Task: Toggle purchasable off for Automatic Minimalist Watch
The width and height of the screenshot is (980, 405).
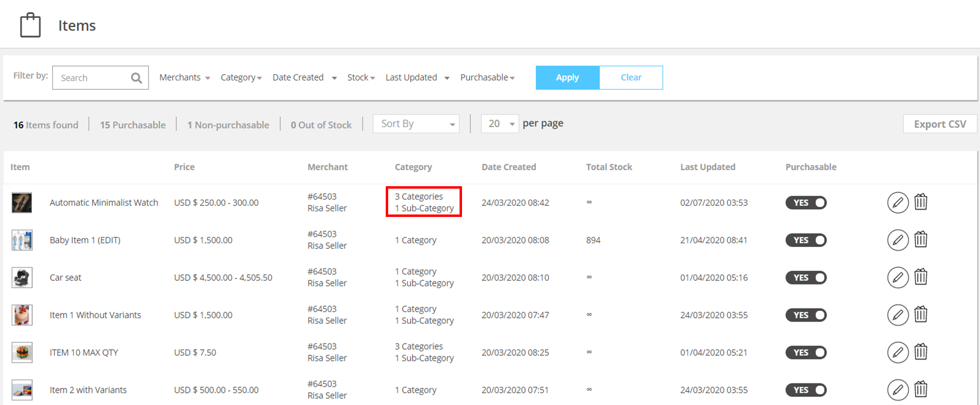Action: (x=806, y=203)
